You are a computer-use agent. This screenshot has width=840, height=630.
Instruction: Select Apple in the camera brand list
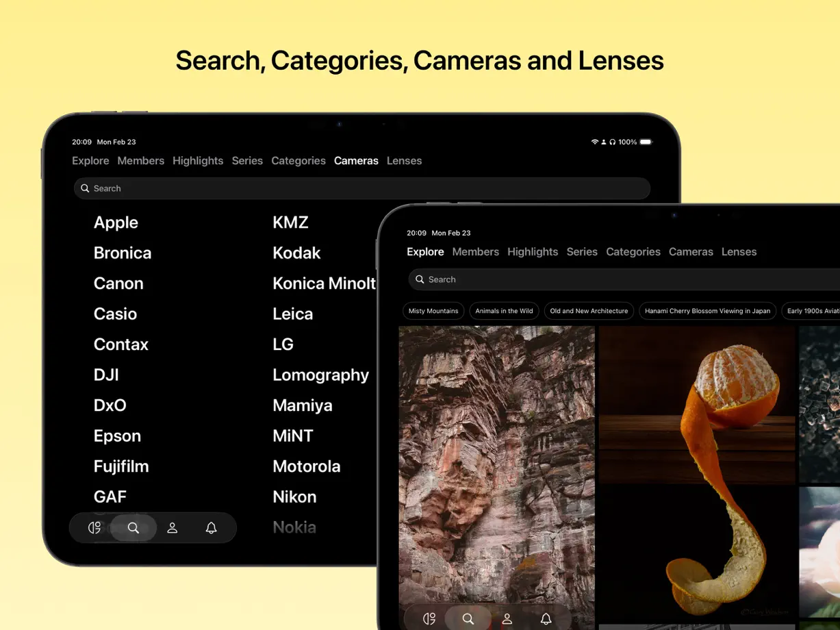coord(116,223)
